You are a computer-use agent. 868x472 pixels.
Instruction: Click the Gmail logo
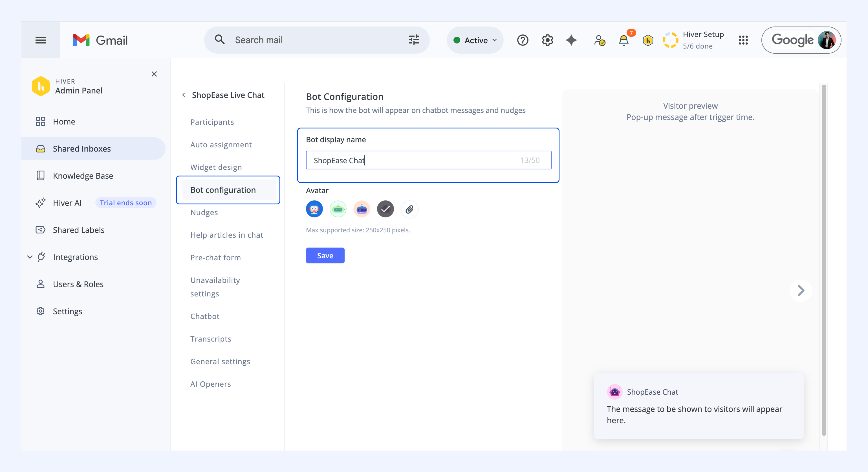tap(100, 40)
